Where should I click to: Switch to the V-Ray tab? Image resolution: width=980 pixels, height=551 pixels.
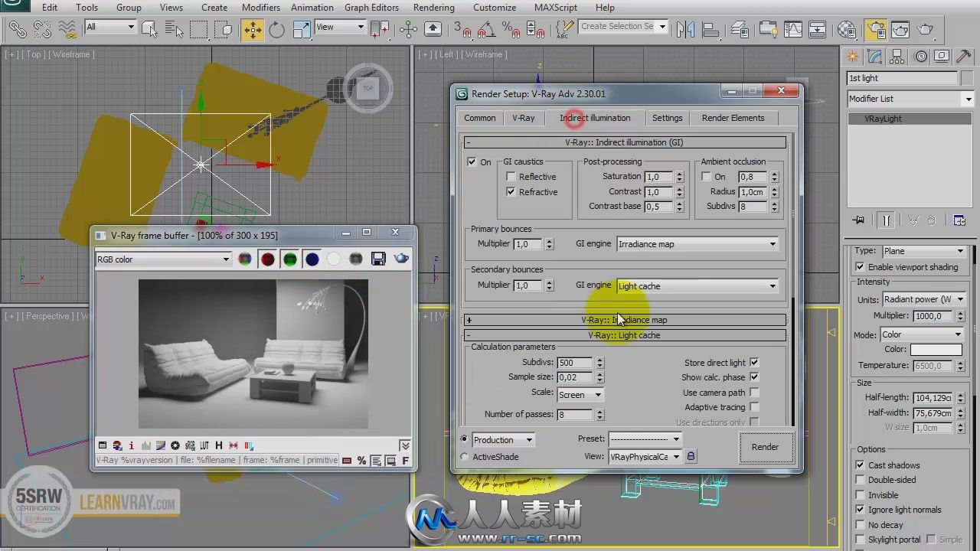[x=524, y=118]
